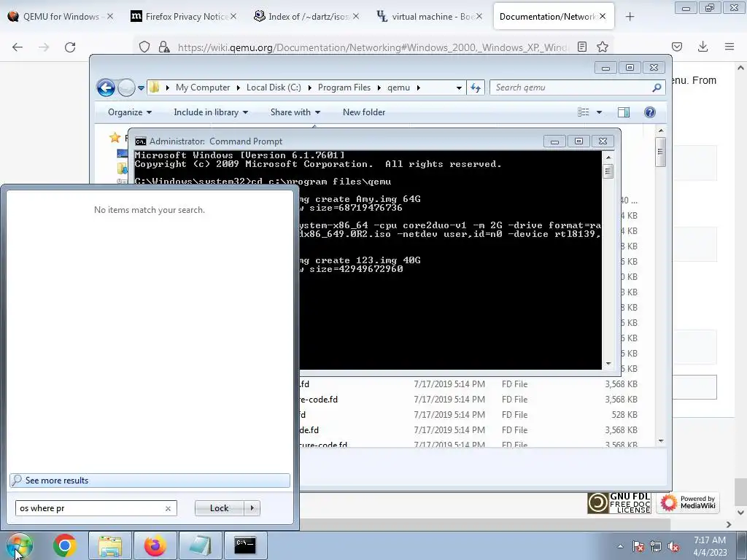Viewport: 747px width, 560px height.
Task: Close the QEMU for Windows tab
Action: point(110,16)
